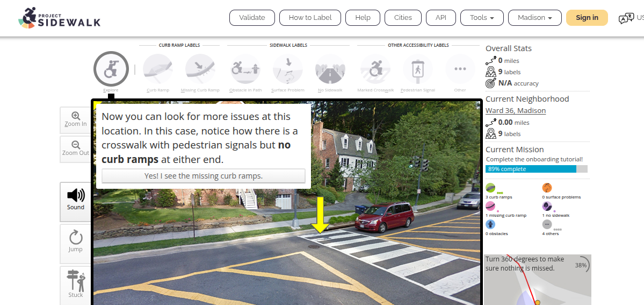Image resolution: width=644 pixels, height=305 pixels.
Task: Select the Marked Crosswalk label icon
Action: click(x=375, y=69)
